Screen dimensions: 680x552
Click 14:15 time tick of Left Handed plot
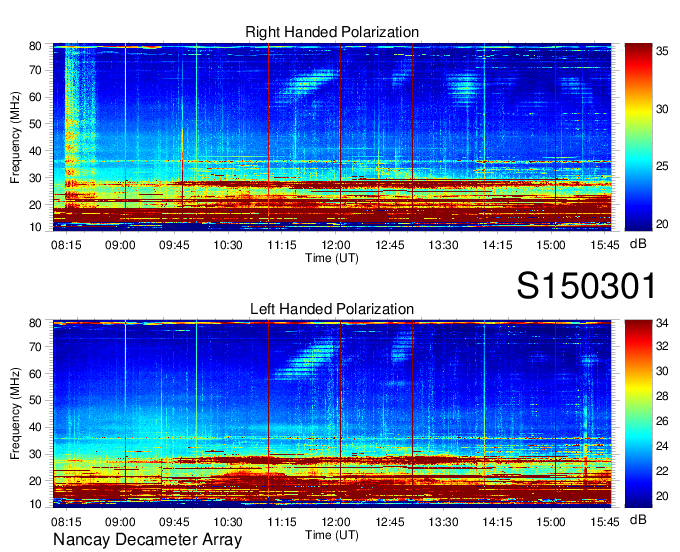[497, 522]
